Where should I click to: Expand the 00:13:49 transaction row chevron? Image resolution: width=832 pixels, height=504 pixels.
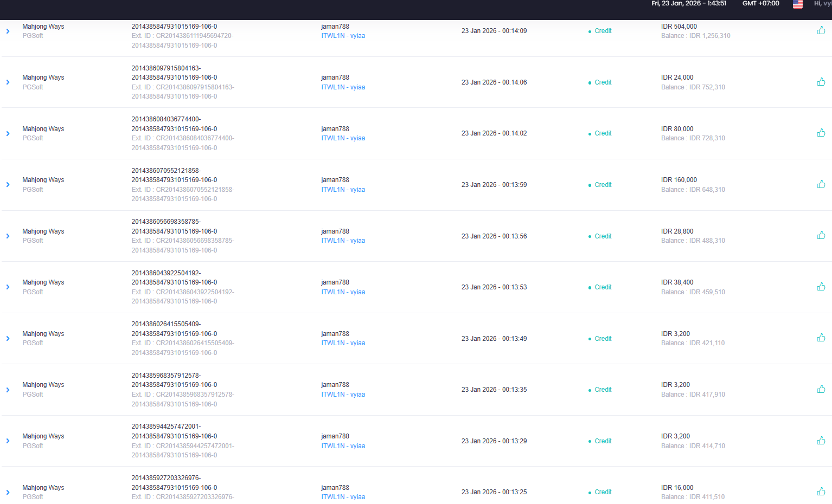[8, 339]
